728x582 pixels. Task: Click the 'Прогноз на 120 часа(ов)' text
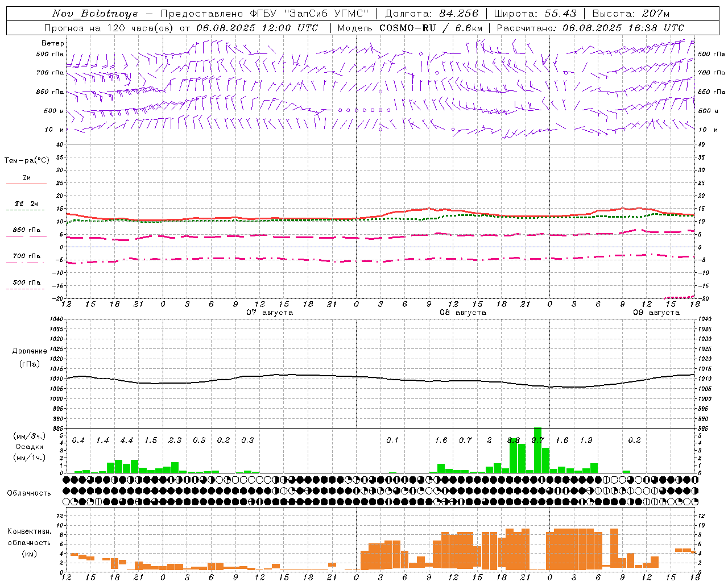[110, 28]
